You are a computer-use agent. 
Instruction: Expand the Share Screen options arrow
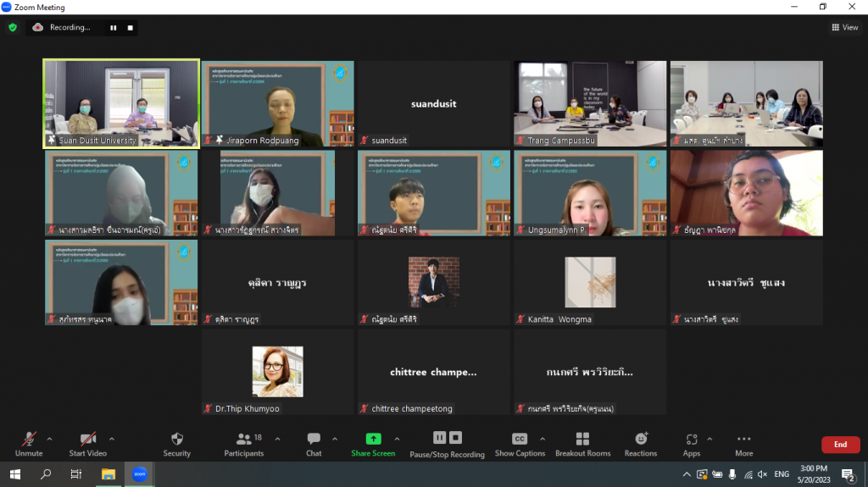(x=397, y=439)
